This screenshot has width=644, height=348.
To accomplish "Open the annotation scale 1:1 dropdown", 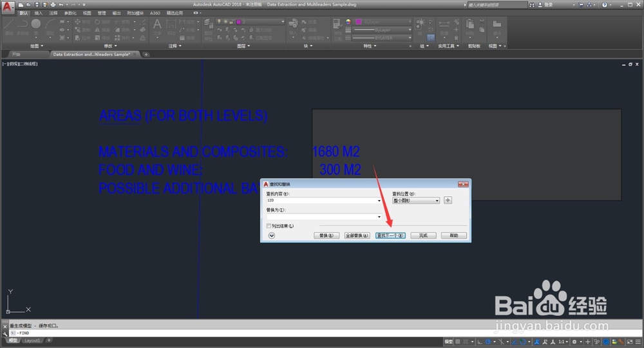I will tap(563, 342).
